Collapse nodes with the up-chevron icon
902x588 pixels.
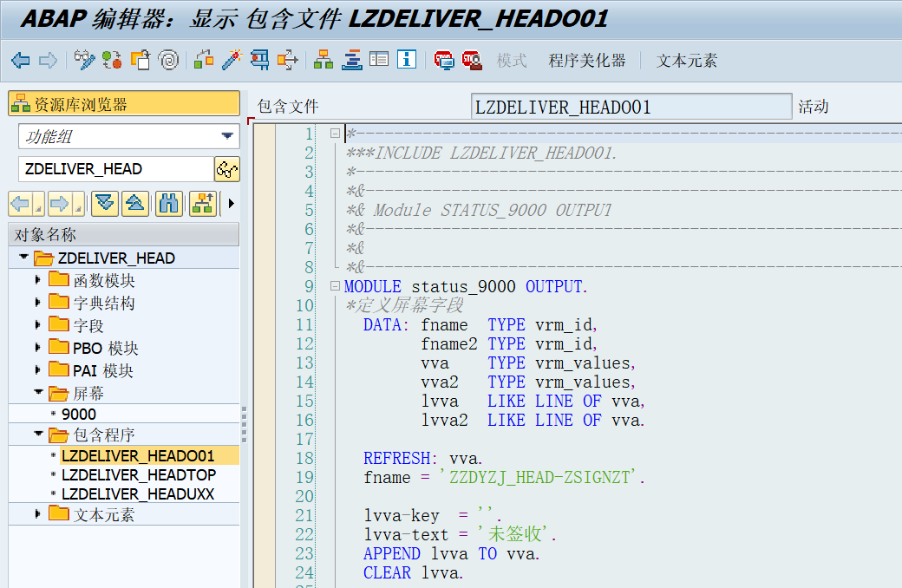pyautogui.click(x=135, y=204)
